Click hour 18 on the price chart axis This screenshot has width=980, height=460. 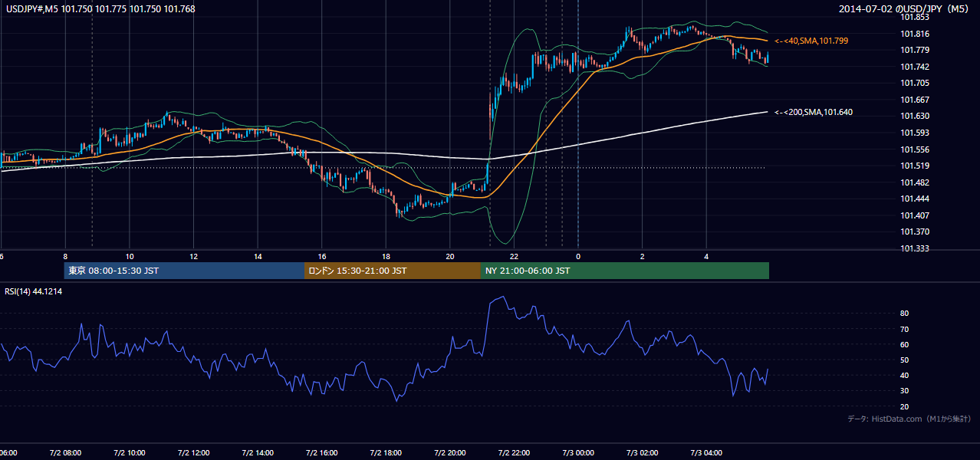386,257
